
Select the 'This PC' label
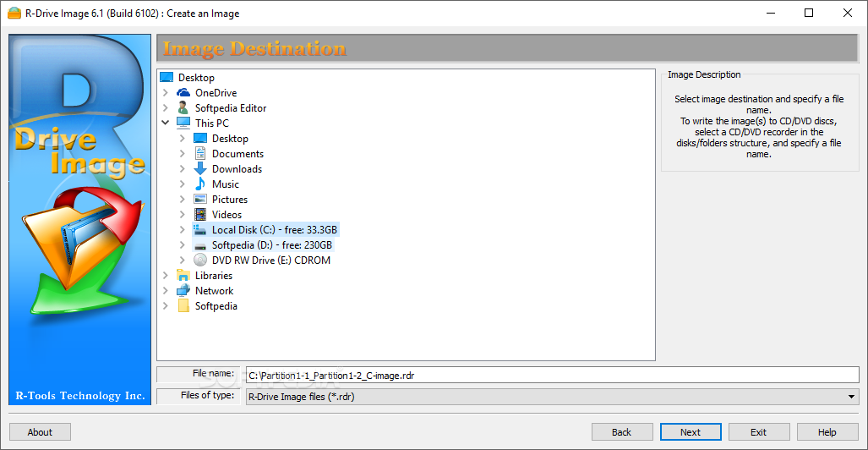click(212, 123)
